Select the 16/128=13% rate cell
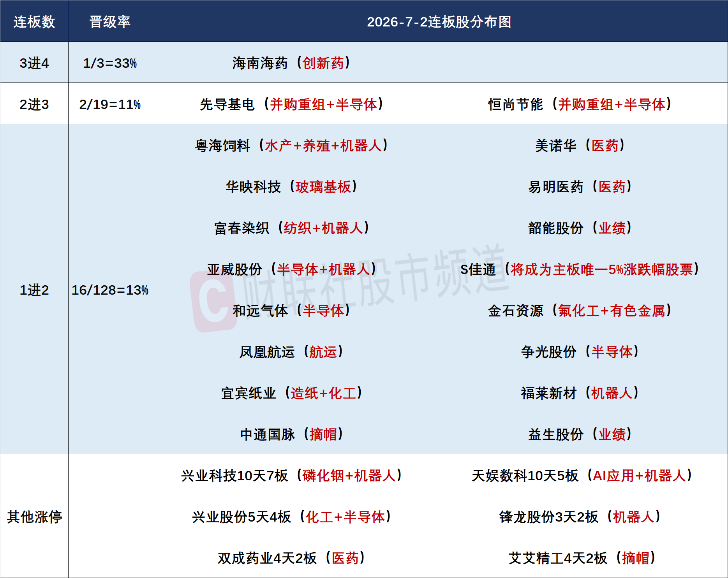Screen dimensions: 728x578 click(x=110, y=290)
